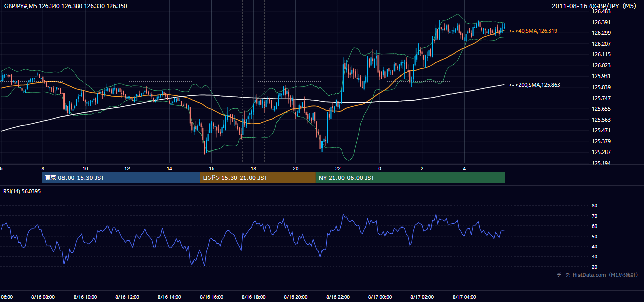The width and height of the screenshot is (644, 302).
Task: Click price axis value 125.747
Action: tap(601, 98)
